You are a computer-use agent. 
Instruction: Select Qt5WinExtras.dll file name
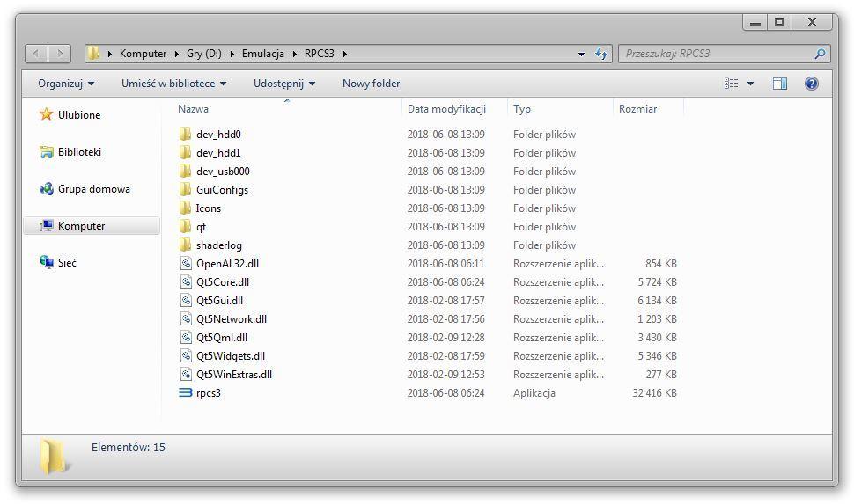(x=234, y=375)
